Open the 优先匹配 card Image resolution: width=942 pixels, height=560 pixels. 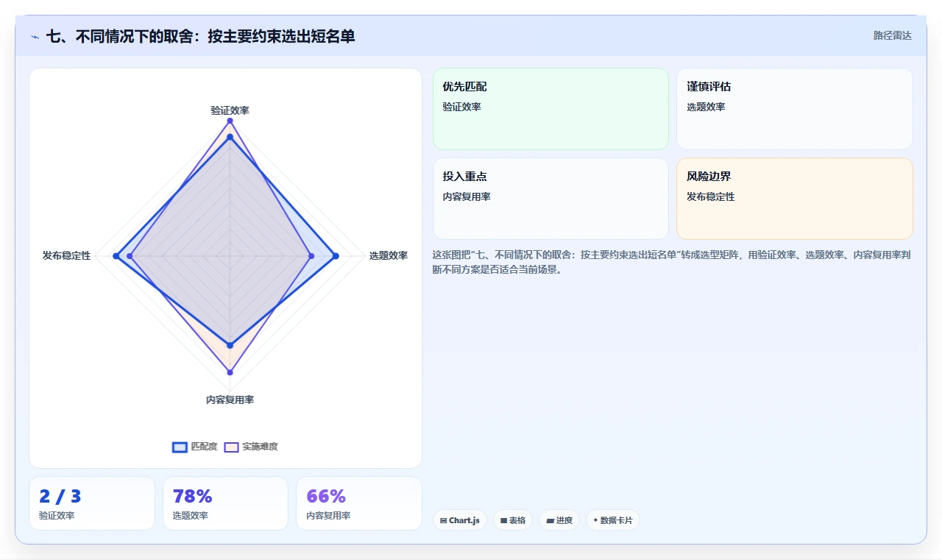[x=550, y=109]
